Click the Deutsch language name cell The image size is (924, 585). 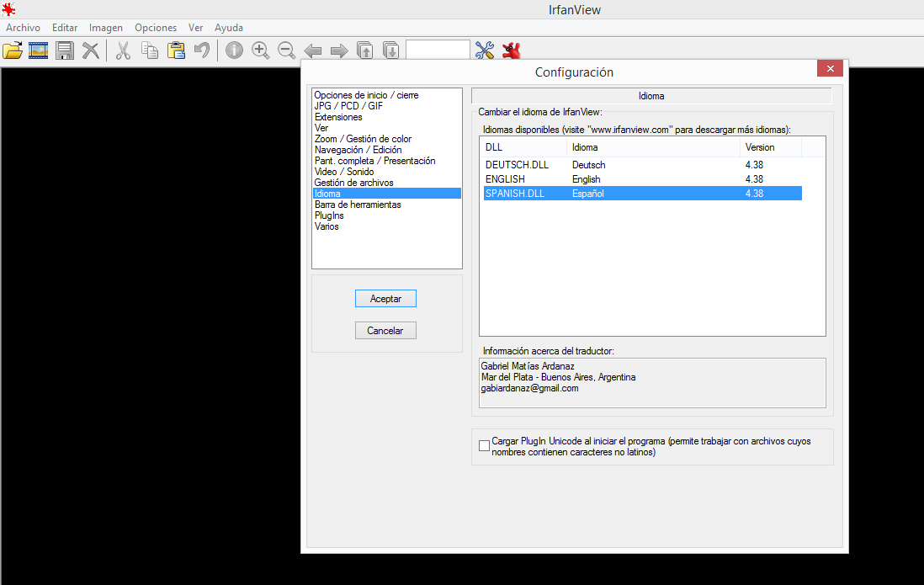coord(589,165)
